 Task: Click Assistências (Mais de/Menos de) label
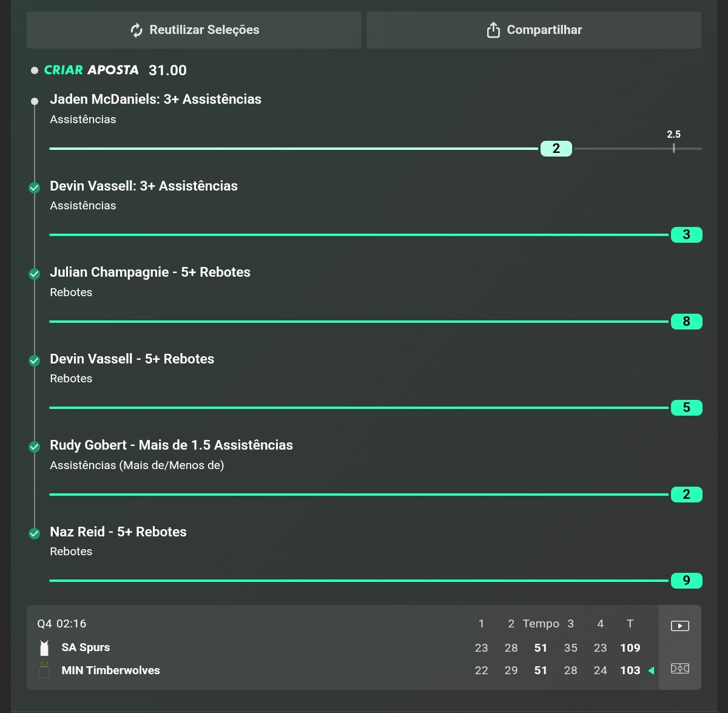(136, 465)
